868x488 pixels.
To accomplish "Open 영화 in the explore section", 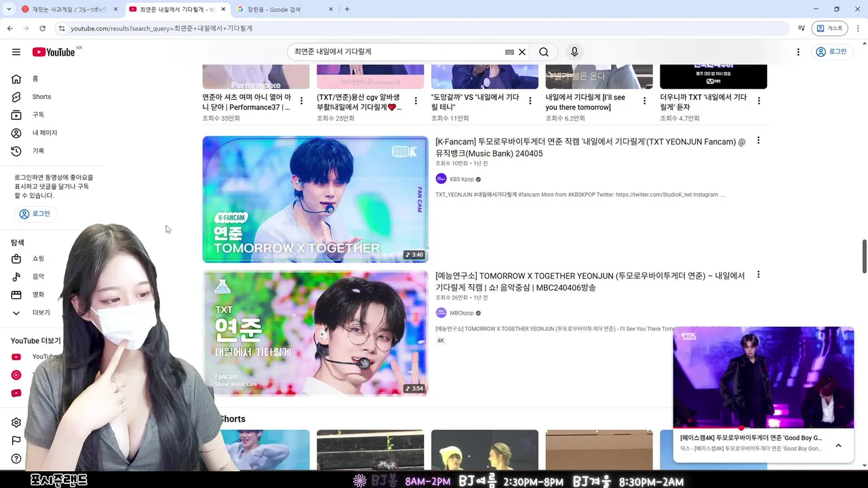I will [x=38, y=294].
